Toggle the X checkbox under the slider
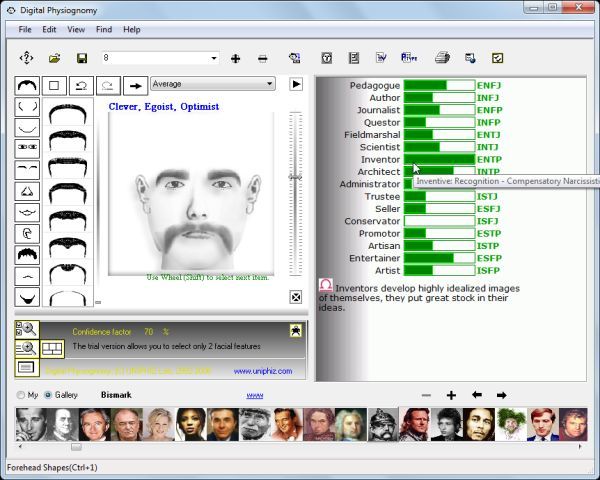 (x=296, y=297)
